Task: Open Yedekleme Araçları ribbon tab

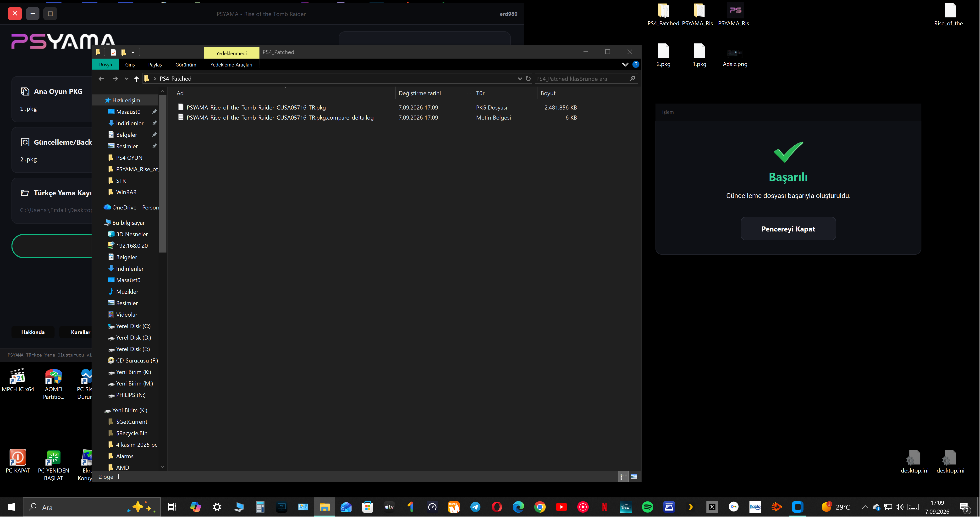Action: [231, 64]
